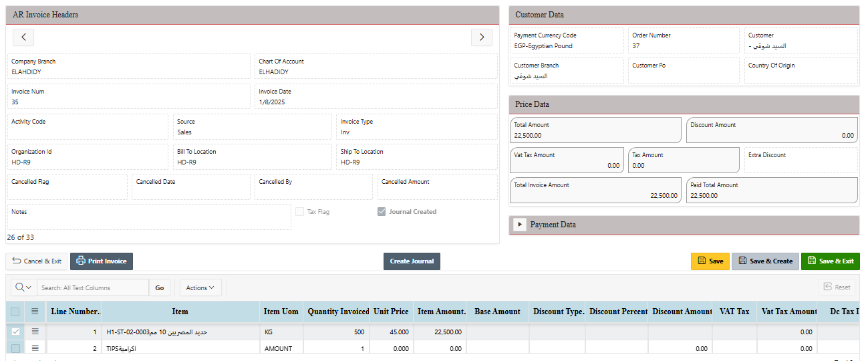The width and height of the screenshot is (868, 361).
Task: Click the Discount Percent column header
Action: [x=618, y=312]
